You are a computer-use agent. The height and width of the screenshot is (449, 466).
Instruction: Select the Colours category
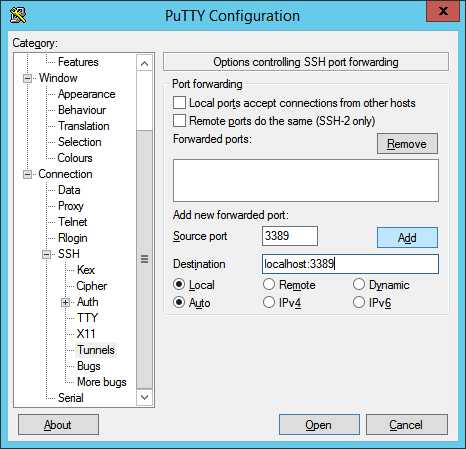pyautogui.click(x=75, y=158)
